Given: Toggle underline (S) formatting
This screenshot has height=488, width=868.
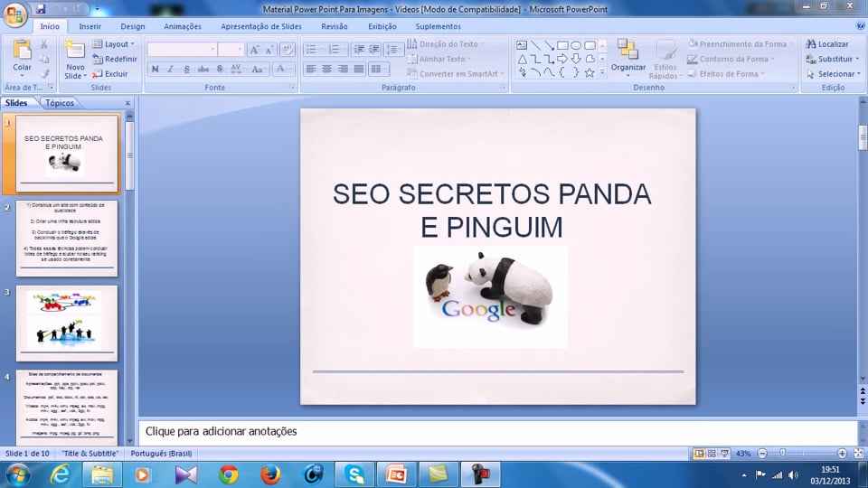Looking at the screenshot, I should point(186,70).
